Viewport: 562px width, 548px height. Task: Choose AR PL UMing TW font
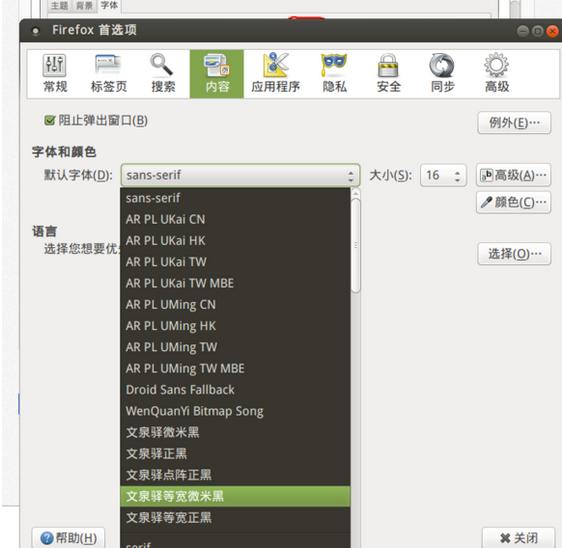[235, 347]
